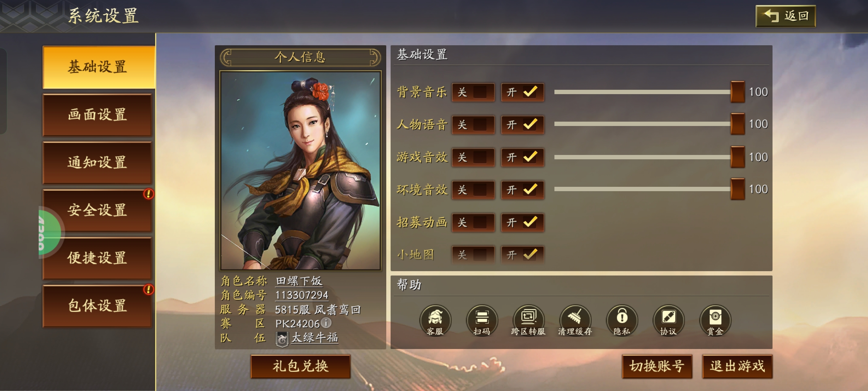
Task: Click the 返回 back button
Action: [x=786, y=16]
